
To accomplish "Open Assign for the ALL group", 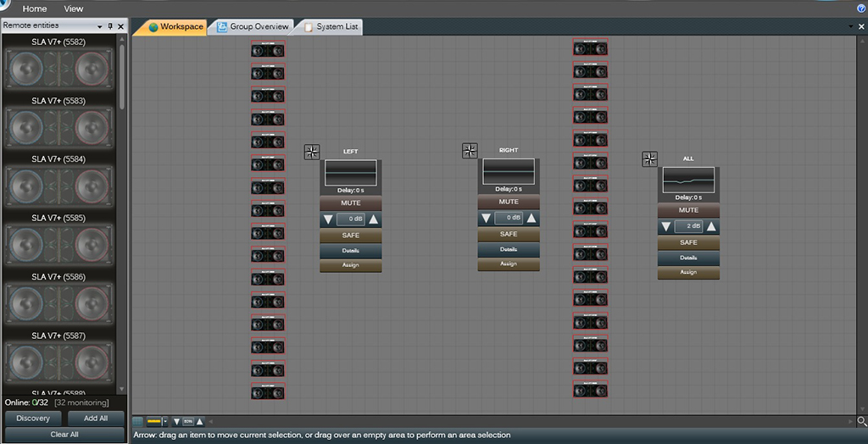I will [688, 273].
